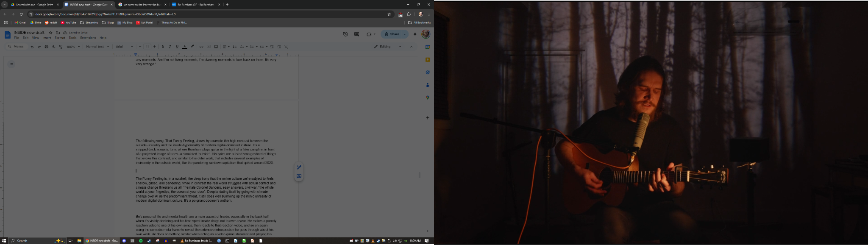Image resolution: width=868 pixels, height=245 pixels.
Task: Select the paint format tool
Action: [x=61, y=47]
